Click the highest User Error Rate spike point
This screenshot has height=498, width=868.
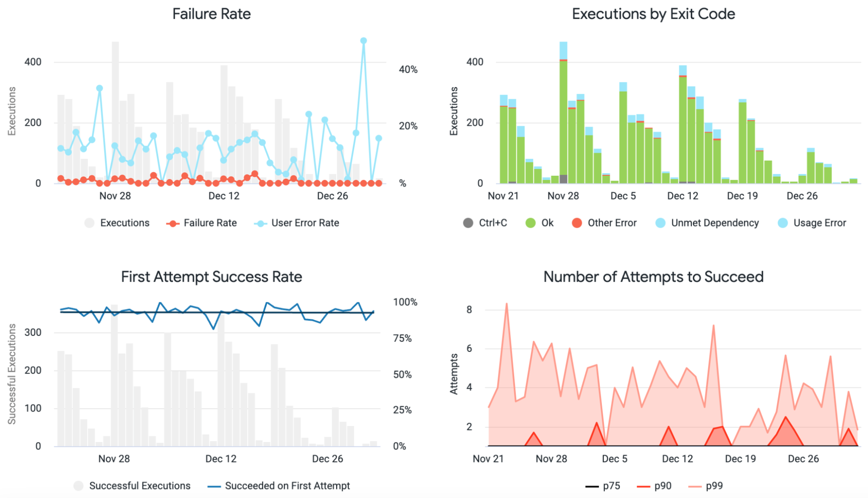[363, 41]
